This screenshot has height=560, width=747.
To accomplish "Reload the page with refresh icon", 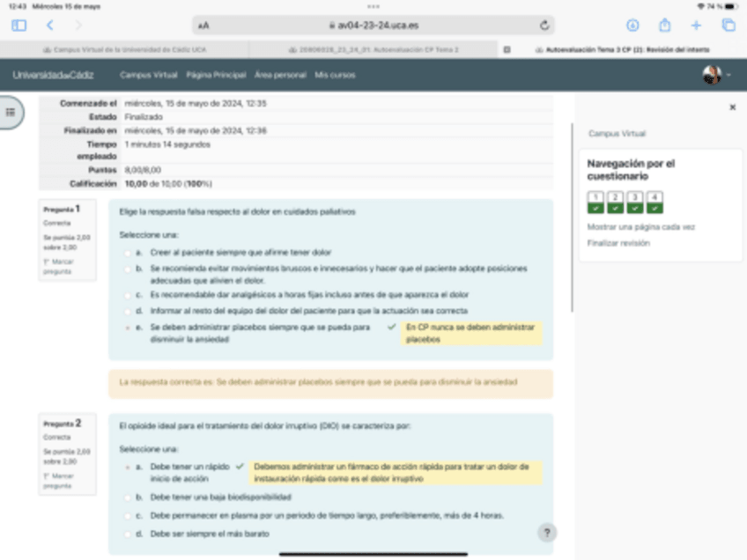I will 544,26.
